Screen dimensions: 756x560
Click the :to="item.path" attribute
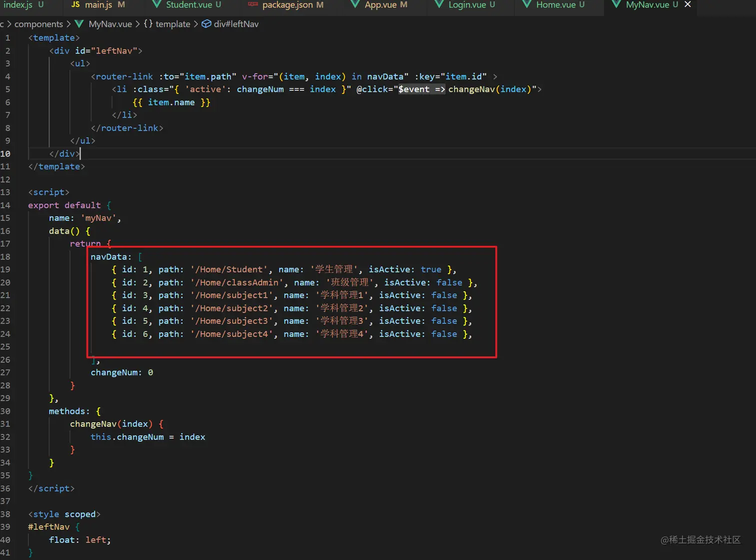pos(197,76)
